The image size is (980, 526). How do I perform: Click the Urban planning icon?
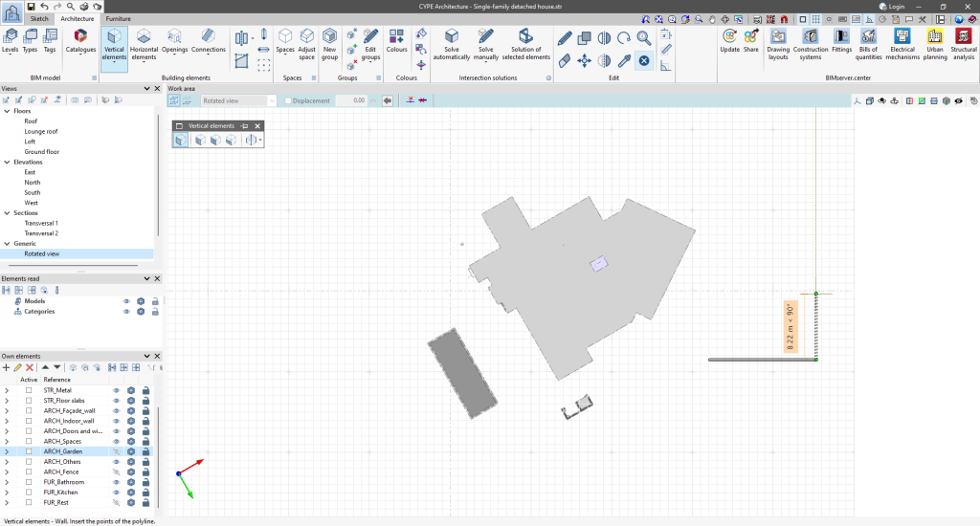tap(935, 41)
